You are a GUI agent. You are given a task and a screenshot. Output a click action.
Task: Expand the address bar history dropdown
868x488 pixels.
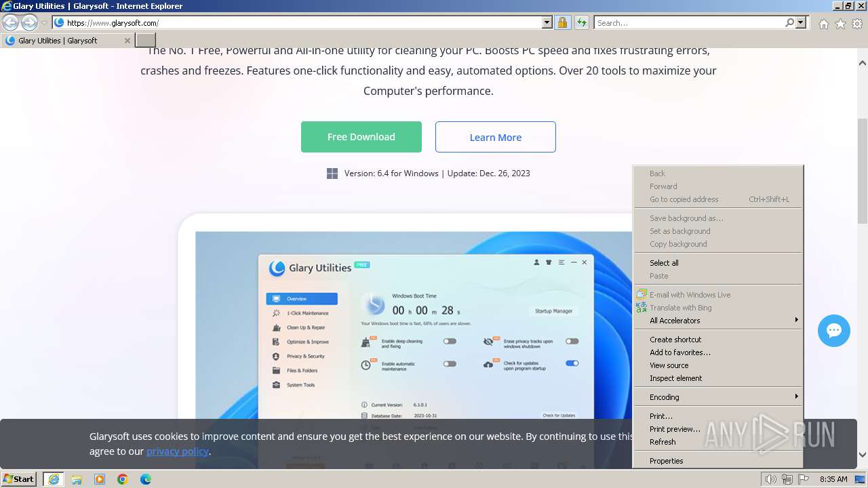click(547, 22)
